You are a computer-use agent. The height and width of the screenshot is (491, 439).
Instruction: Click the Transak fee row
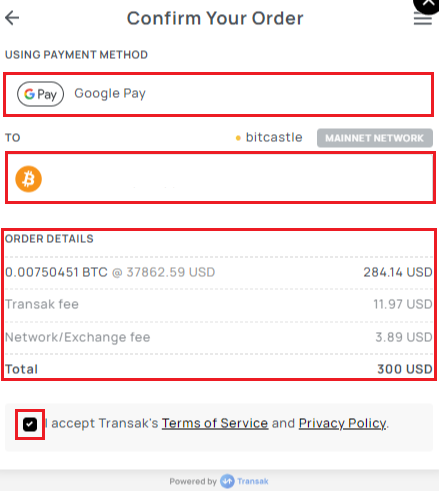(219, 304)
